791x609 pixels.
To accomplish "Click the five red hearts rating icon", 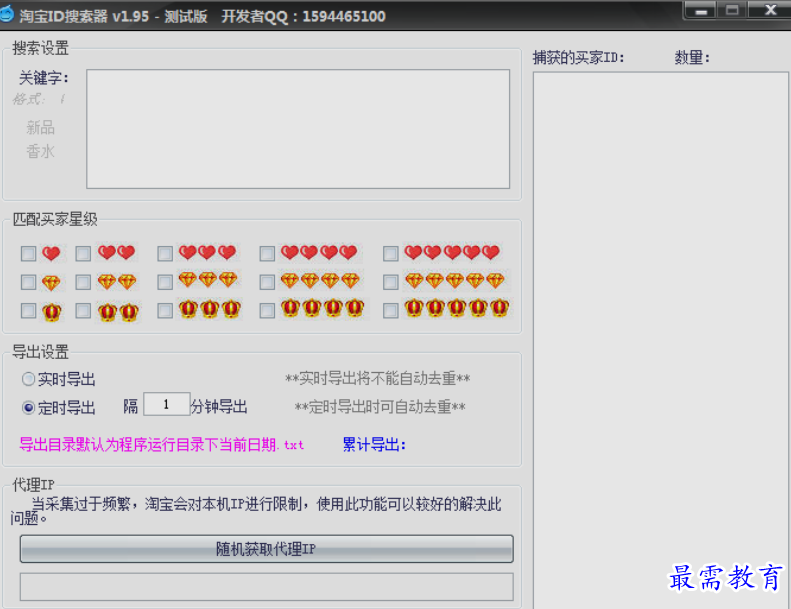I will pyautogui.click(x=453, y=252).
